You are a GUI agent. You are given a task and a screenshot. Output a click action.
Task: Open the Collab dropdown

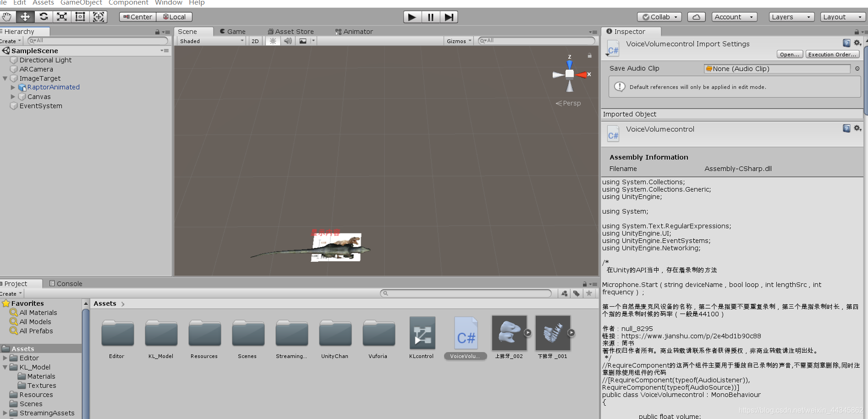coord(659,17)
